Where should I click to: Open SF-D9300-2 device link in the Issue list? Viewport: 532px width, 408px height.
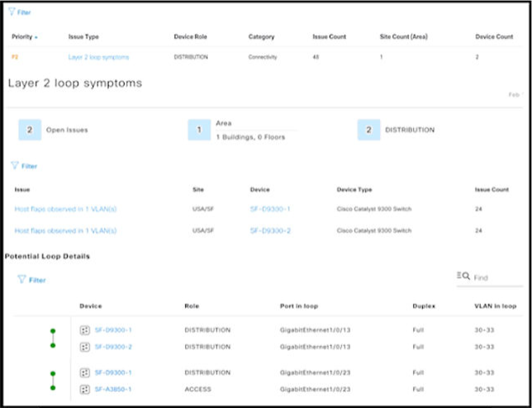tap(269, 231)
